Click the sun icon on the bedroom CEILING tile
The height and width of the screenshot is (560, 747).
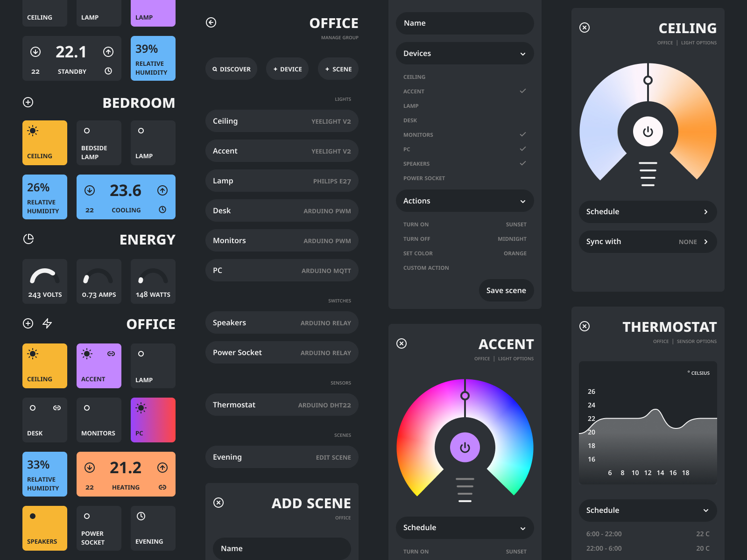click(33, 131)
